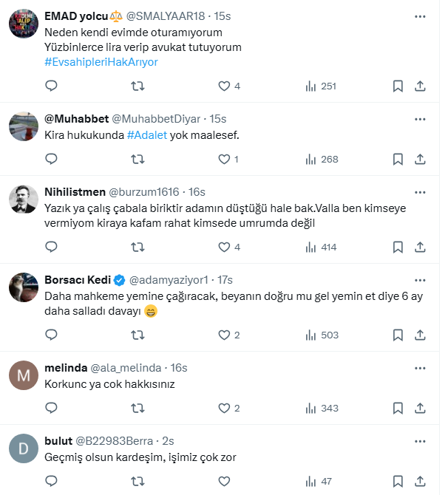
Task: Open the #EvsahipleriHakArıyor hashtag
Action: (101, 62)
